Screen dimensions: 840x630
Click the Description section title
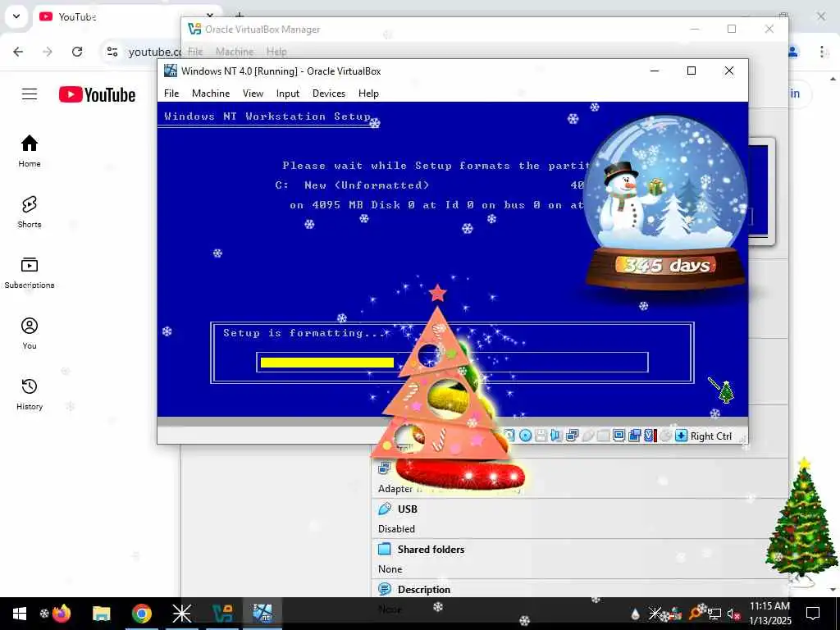click(424, 589)
